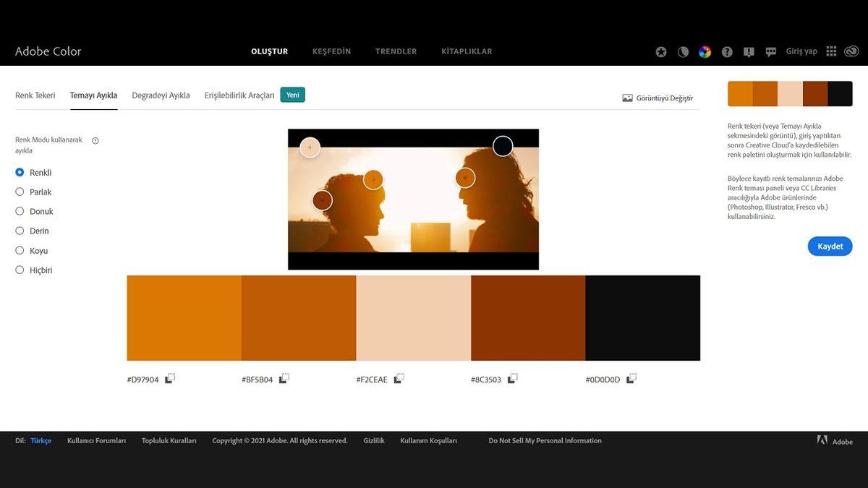868x488 pixels.
Task: Choose the Koyu radio option
Action: 20,250
